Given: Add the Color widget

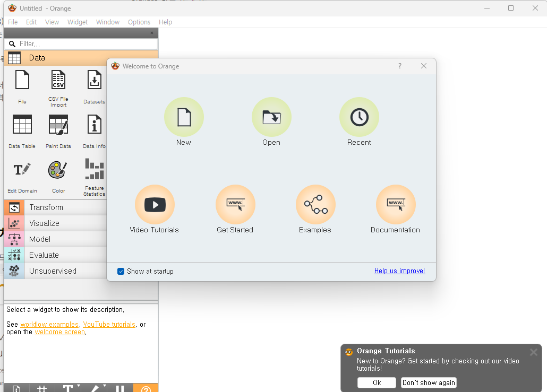Looking at the screenshot, I should pyautogui.click(x=58, y=176).
